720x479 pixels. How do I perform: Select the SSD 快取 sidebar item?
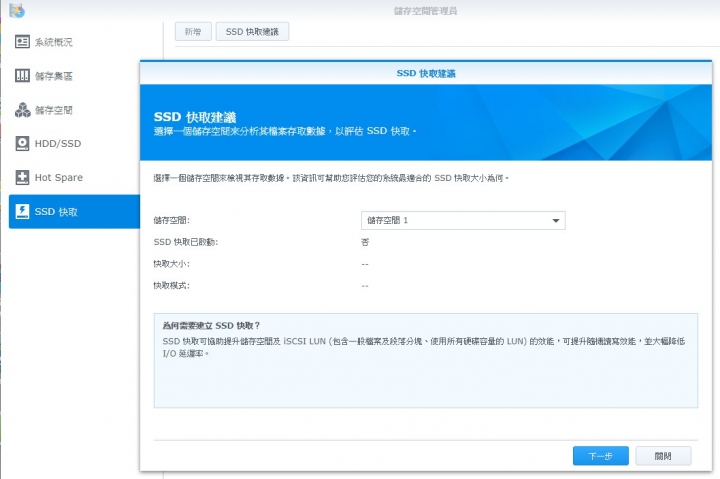(74, 211)
